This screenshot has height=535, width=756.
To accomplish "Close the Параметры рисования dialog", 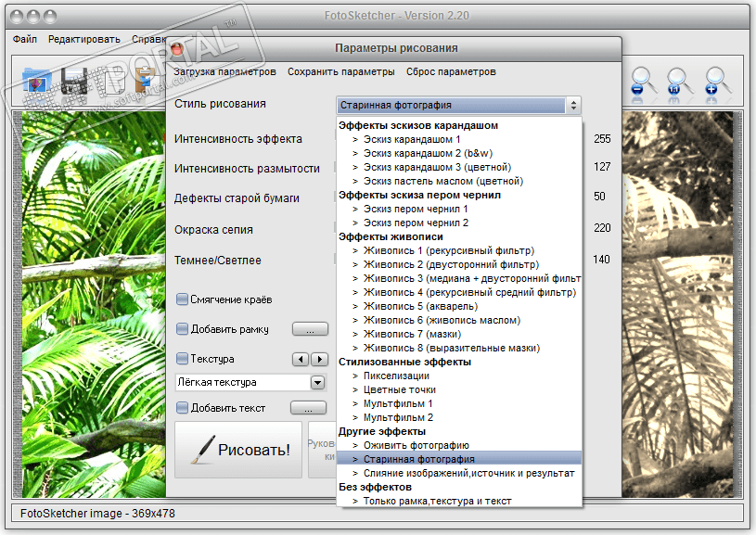I will (x=177, y=49).
